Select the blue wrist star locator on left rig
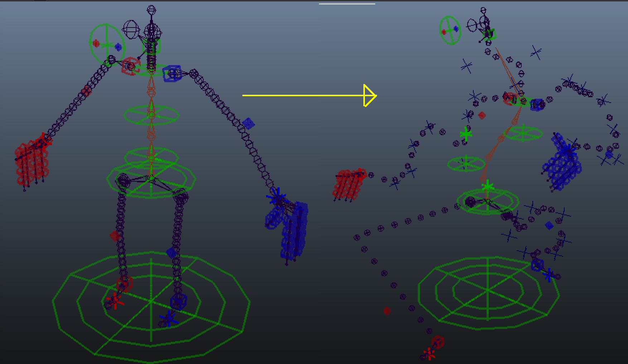Image resolution: width=628 pixels, height=364 pixels. point(276,197)
